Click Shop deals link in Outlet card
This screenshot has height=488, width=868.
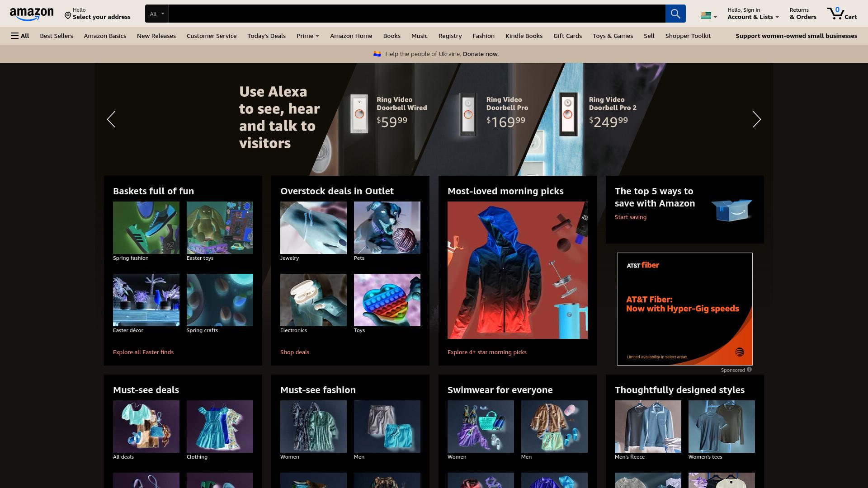pyautogui.click(x=295, y=352)
